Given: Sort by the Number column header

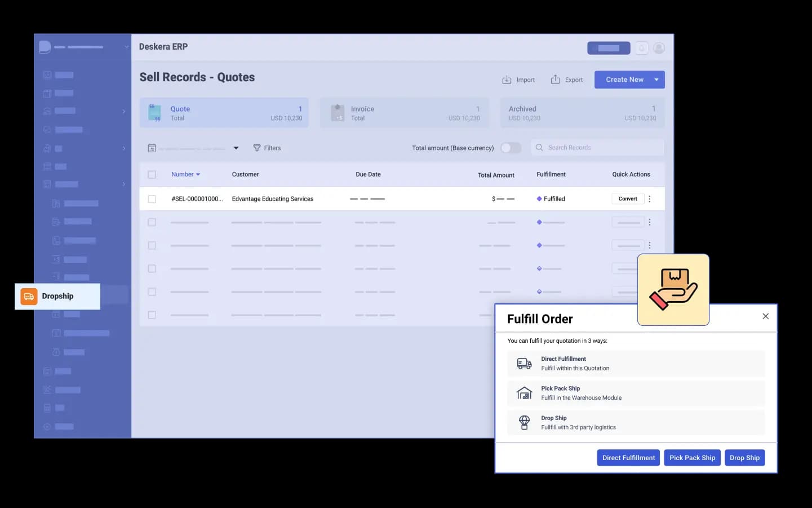Looking at the screenshot, I should [x=185, y=175].
